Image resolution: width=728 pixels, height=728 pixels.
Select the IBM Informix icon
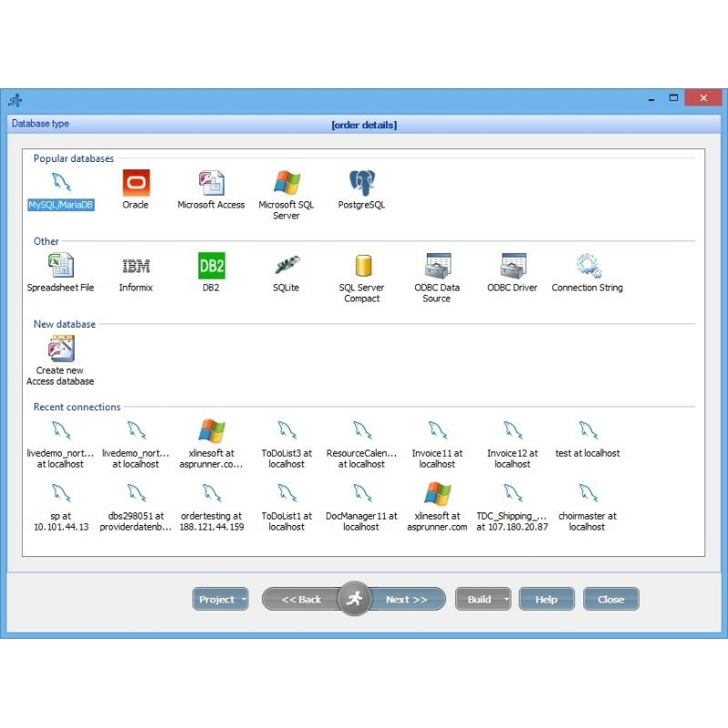tap(136, 266)
